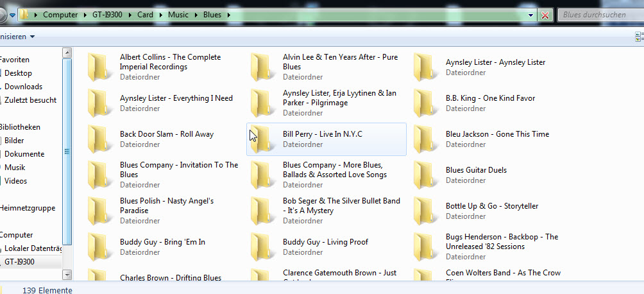Select the Clarence Gatemouth Brown folder label
The width and height of the screenshot is (644, 294).
click(x=340, y=276)
